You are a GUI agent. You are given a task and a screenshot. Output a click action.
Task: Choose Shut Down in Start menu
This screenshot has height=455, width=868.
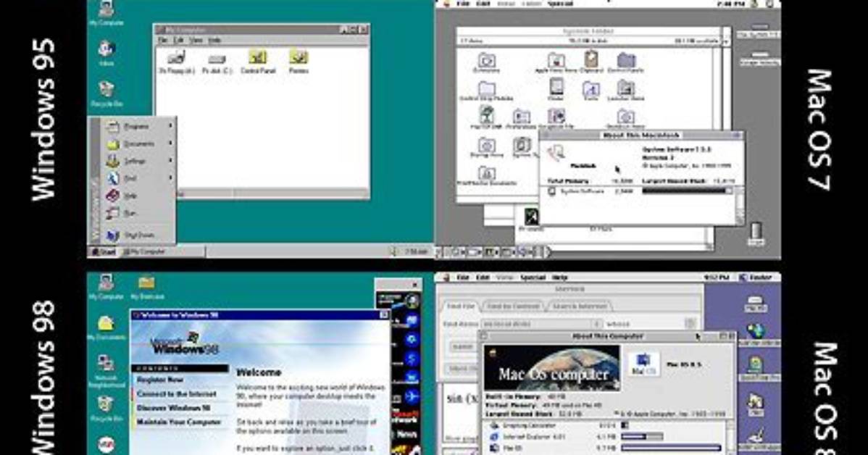[139, 235]
